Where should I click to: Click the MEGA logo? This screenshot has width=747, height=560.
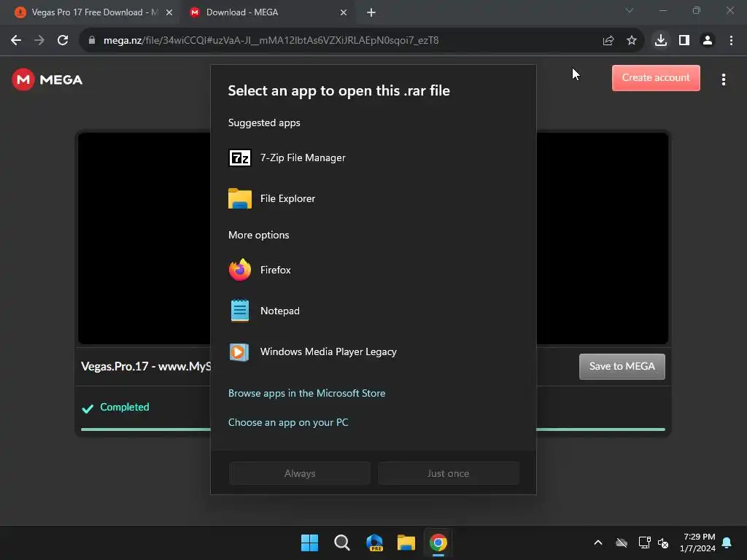click(x=47, y=79)
